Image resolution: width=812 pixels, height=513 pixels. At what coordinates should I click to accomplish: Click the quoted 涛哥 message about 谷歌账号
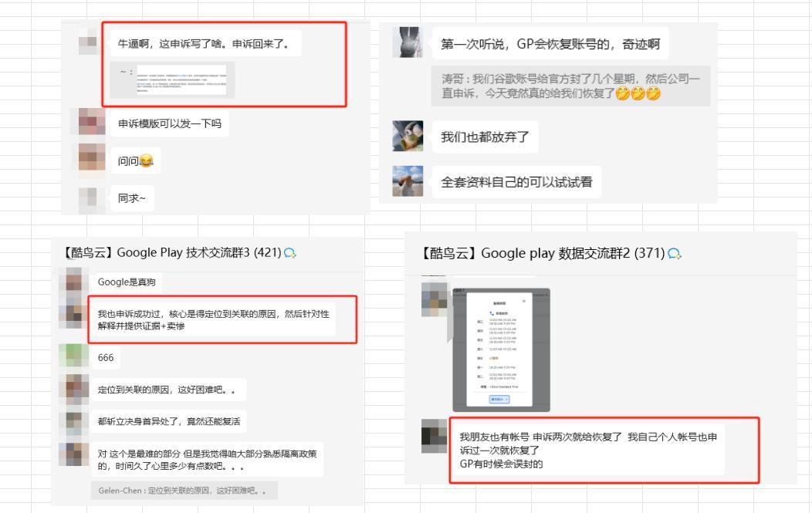(x=570, y=86)
